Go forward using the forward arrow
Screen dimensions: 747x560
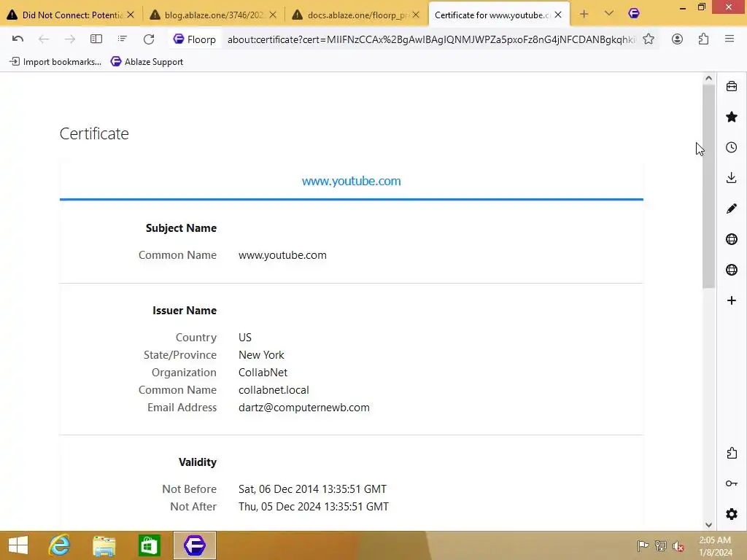(69, 39)
